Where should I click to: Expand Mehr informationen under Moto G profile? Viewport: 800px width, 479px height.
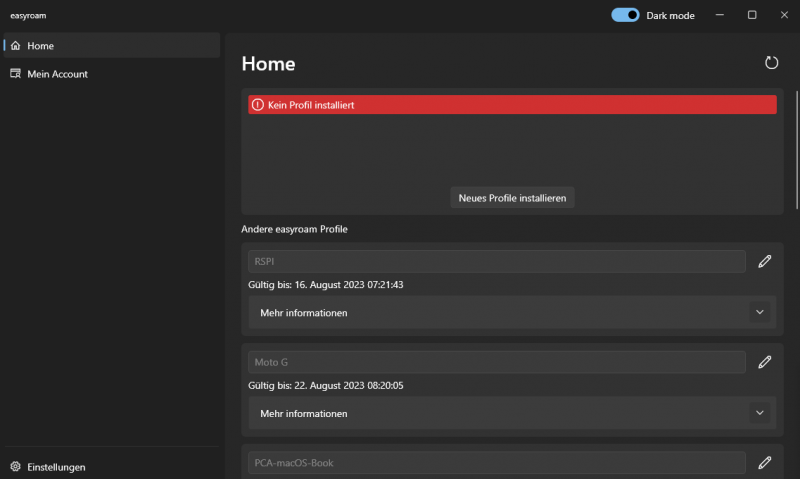click(x=512, y=413)
